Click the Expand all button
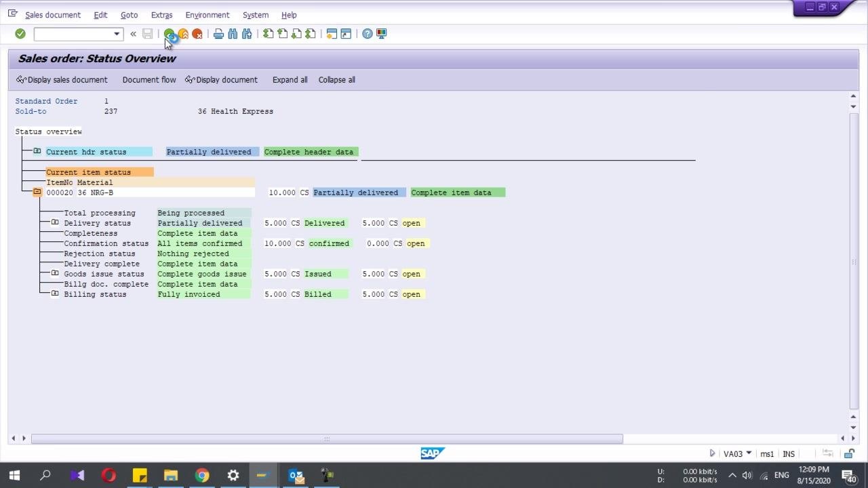868x488 pixels. coord(290,80)
